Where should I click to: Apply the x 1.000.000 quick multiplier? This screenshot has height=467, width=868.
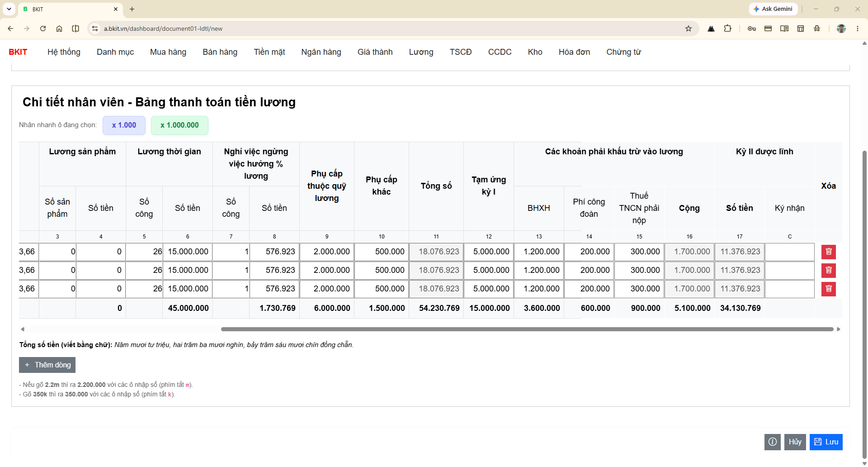(x=179, y=125)
